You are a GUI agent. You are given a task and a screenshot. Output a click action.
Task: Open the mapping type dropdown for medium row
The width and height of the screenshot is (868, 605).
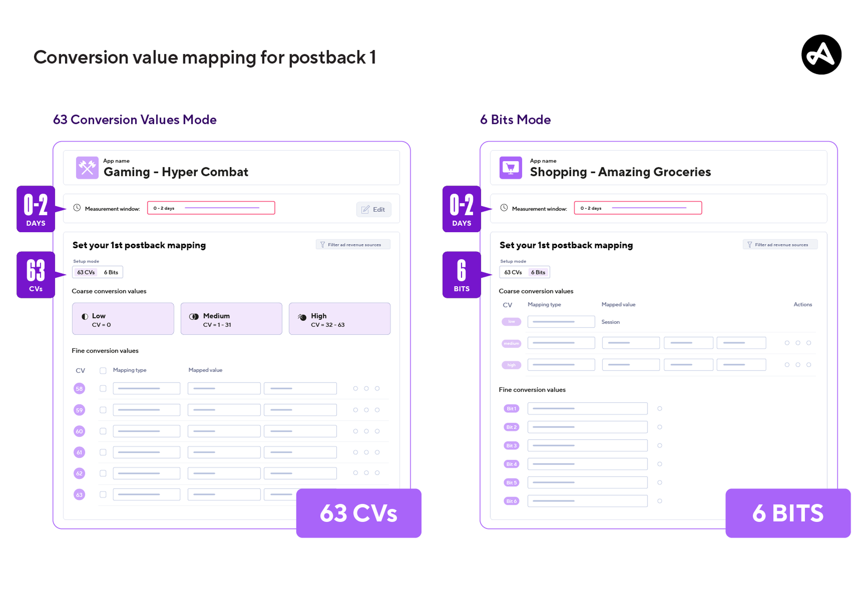point(561,343)
